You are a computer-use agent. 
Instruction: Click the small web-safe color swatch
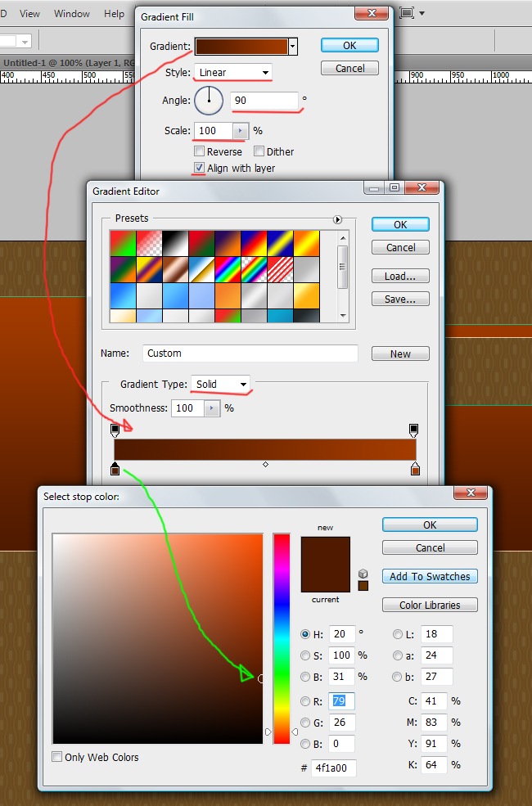[x=363, y=586]
